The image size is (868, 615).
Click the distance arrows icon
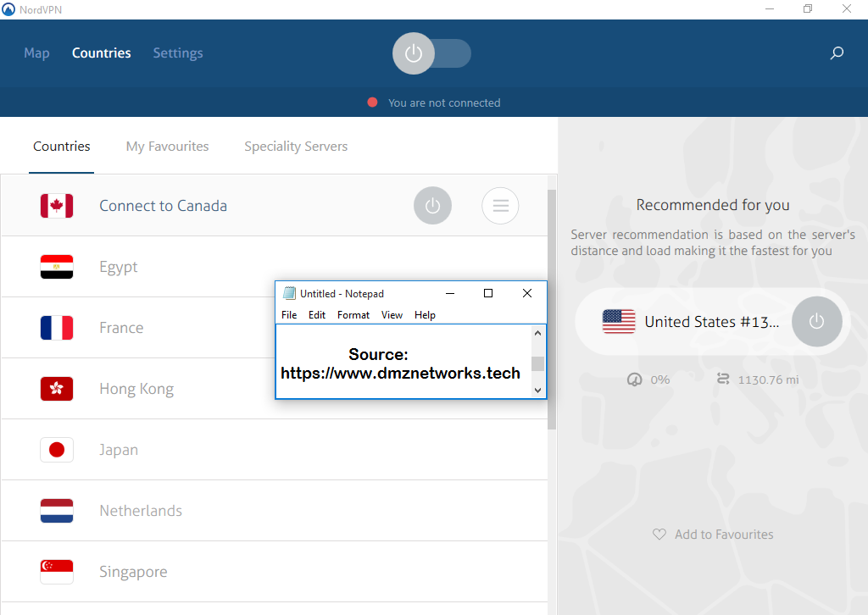coord(723,379)
